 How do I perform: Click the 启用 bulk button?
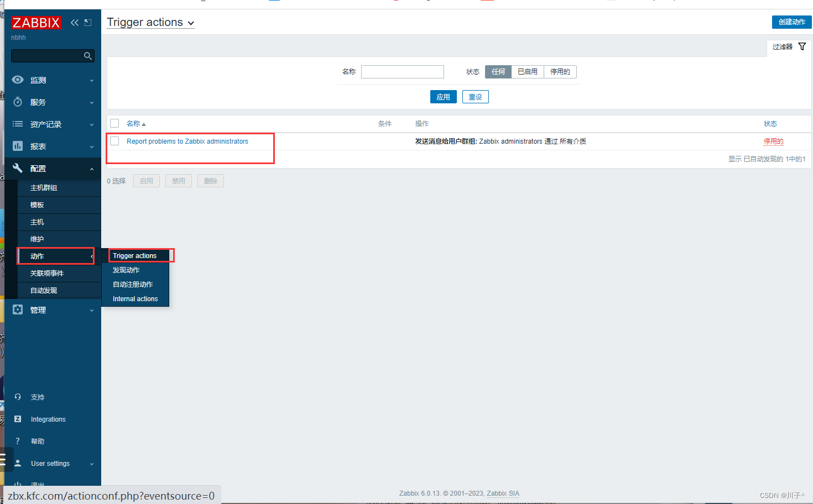pyautogui.click(x=147, y=181)
